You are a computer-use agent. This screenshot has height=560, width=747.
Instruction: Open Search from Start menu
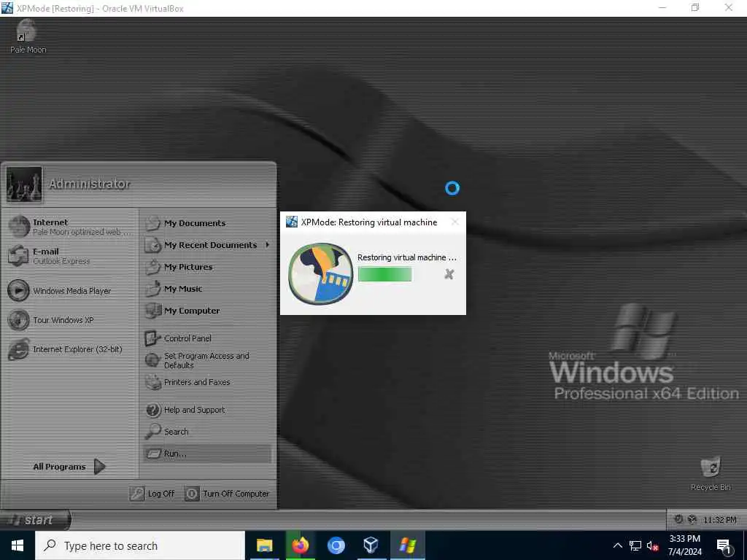(x=206, y=432)
